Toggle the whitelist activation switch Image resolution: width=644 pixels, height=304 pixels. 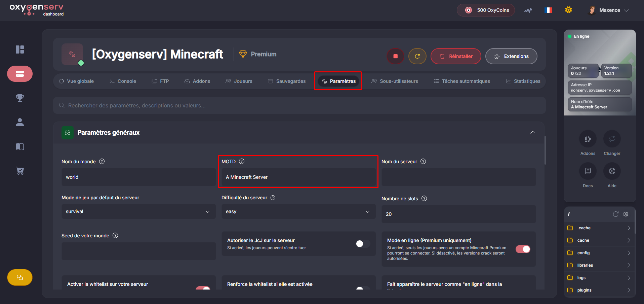coord(203,288)
